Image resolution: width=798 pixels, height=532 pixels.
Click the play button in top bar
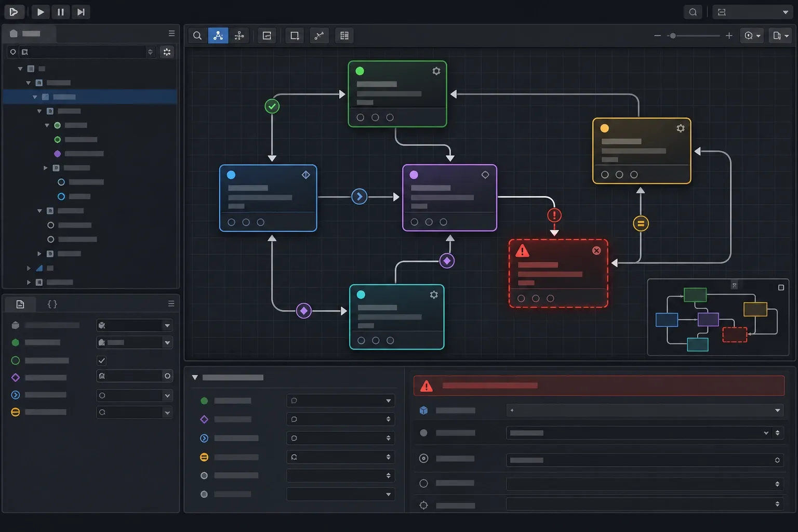41,12
